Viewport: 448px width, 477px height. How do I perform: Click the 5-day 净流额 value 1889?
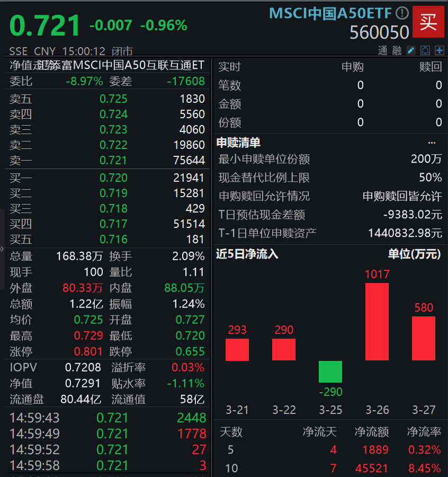tap(375, 449)
